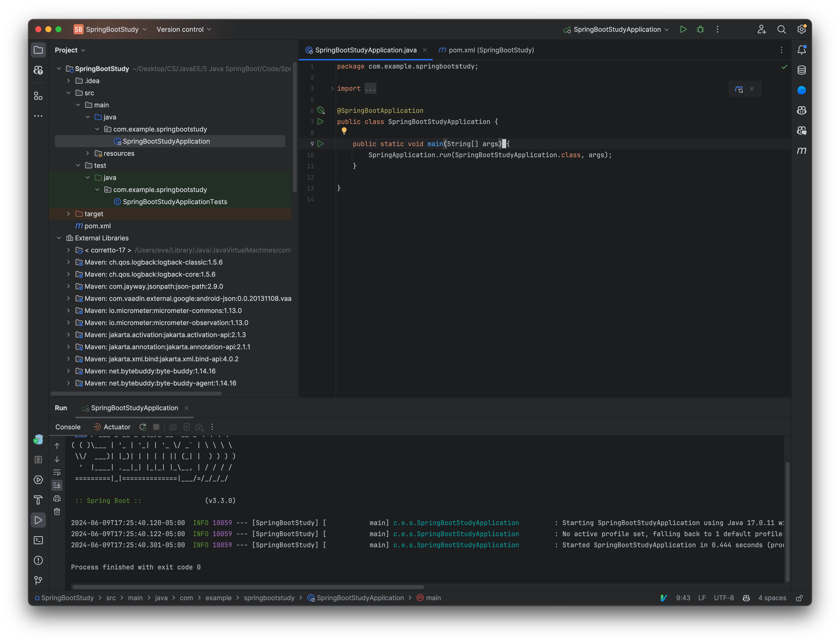The image size is (840, 643).
Task: Expand the target folder
Action: [69, 214]
